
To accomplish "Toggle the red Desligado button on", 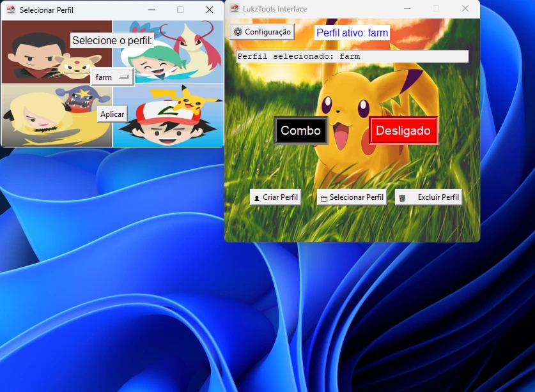I will click(403, 130).
